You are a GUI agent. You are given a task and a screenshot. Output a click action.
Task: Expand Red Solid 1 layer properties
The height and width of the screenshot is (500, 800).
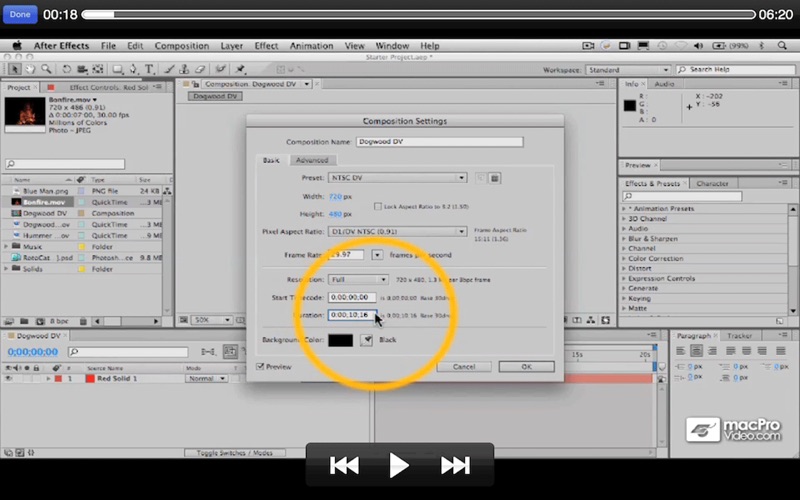[48, 379]
